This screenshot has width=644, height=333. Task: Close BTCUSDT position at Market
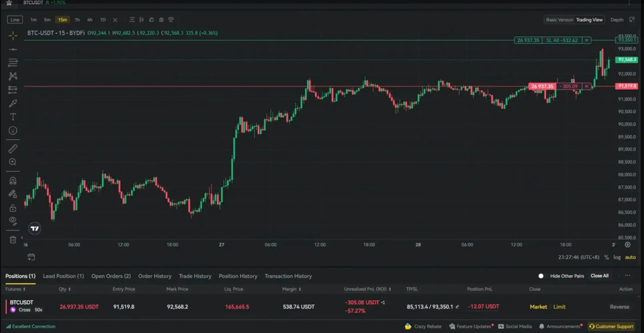[538, 307]
